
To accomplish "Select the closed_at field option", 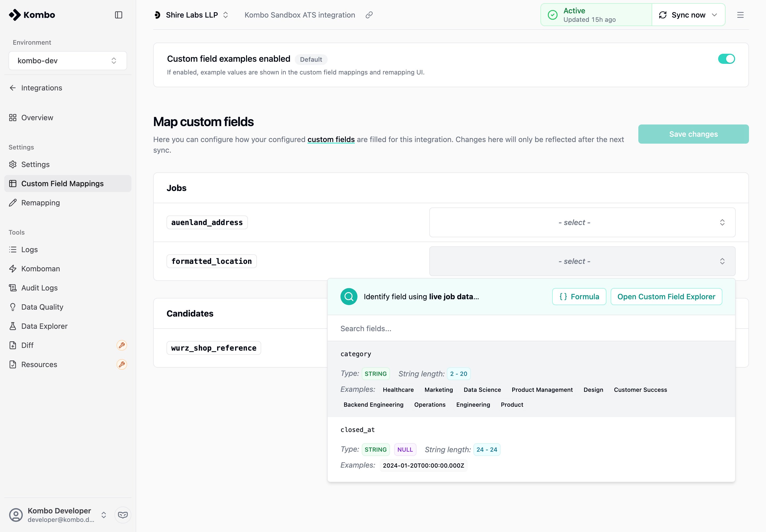I will (x=531, y=449).
